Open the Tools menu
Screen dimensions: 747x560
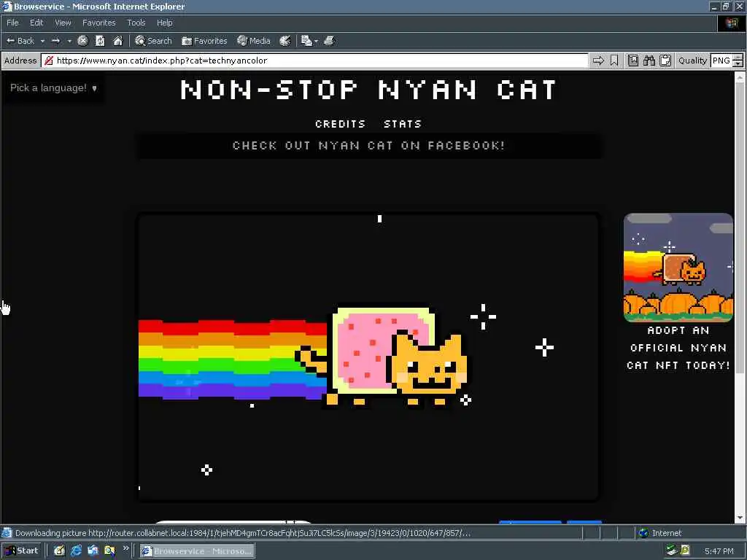pos(136,23)
